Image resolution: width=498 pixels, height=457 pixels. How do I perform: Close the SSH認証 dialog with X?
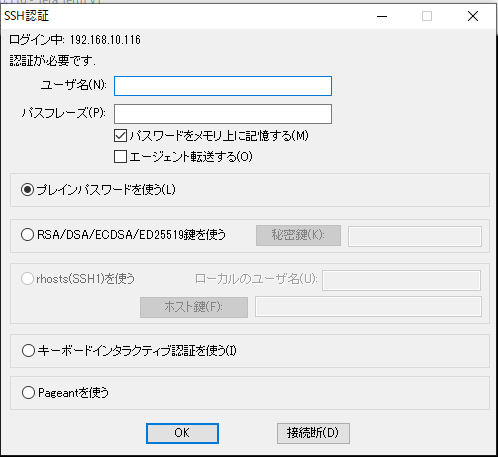pyautogui.click(x=473, y=16)
